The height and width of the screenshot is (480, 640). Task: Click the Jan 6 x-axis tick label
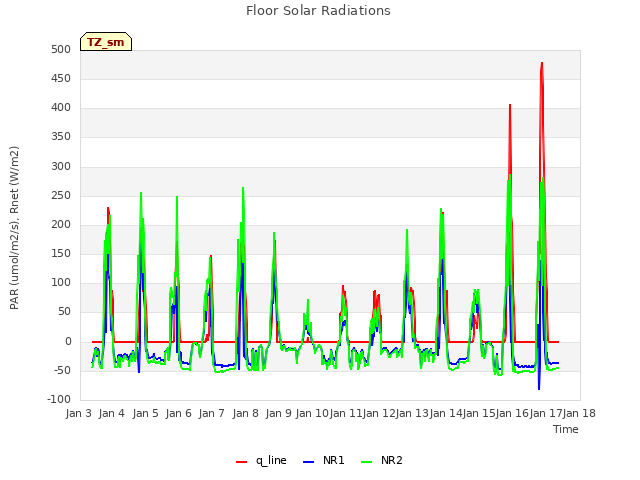[179, 413]
